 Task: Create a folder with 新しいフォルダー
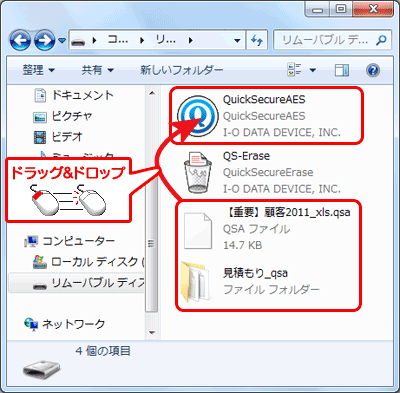(x=181, y=70)
